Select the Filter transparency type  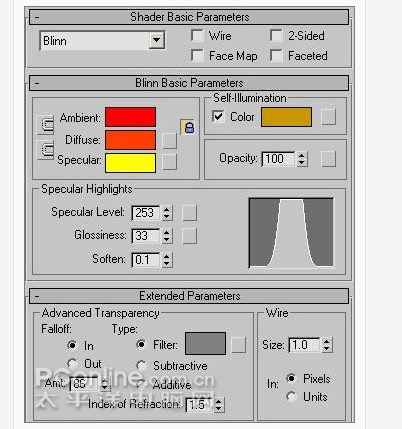(141, 344)
